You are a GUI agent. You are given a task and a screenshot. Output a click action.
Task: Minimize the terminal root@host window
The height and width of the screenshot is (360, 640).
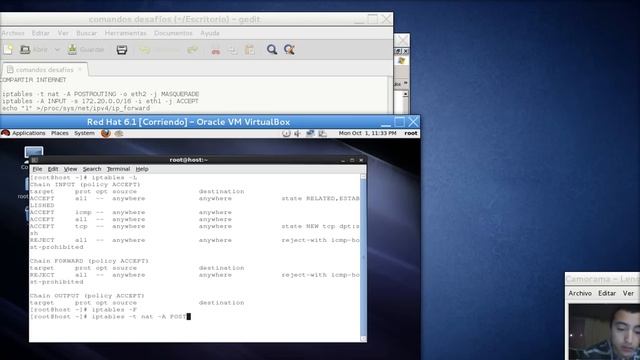[343, 160]
